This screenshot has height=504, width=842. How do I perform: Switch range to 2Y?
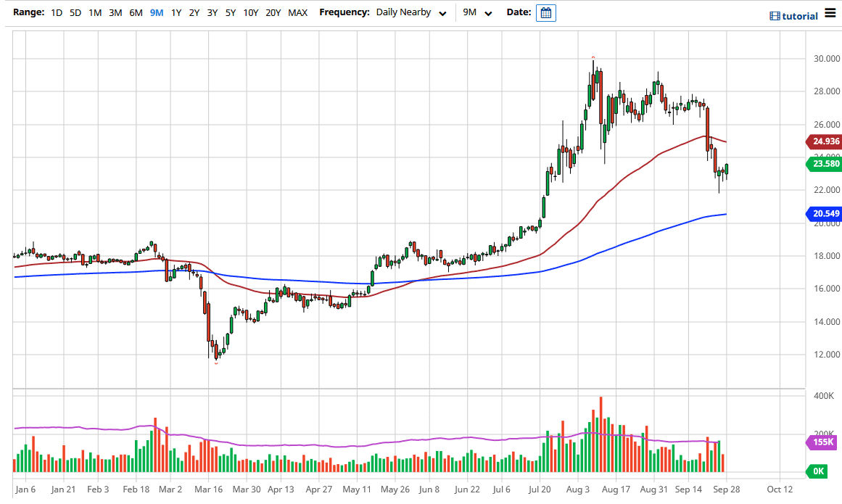click(194, 12)
